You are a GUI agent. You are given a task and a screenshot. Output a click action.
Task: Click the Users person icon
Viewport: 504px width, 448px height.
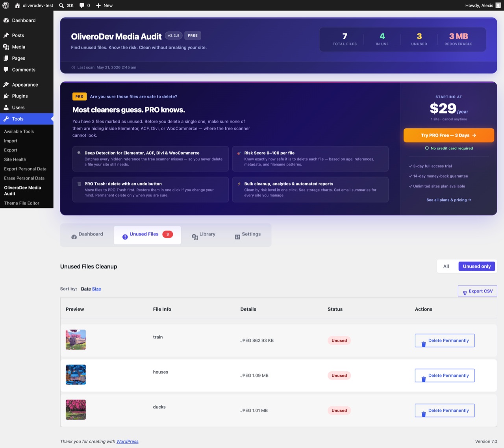(6, 107)
